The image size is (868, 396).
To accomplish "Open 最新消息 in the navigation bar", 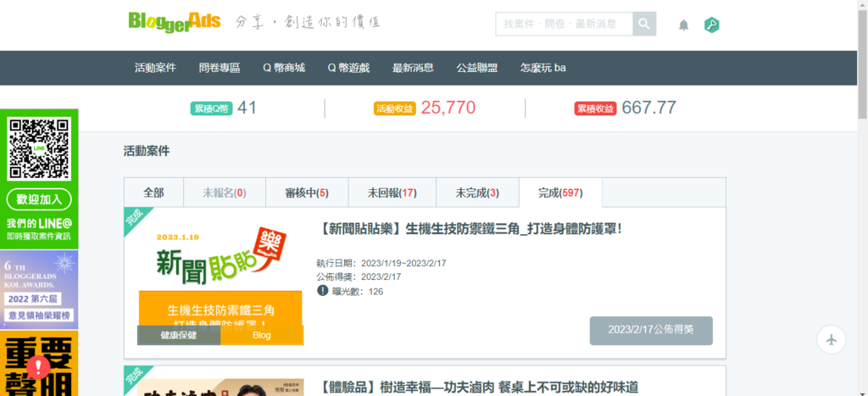I will coord(413,68).
